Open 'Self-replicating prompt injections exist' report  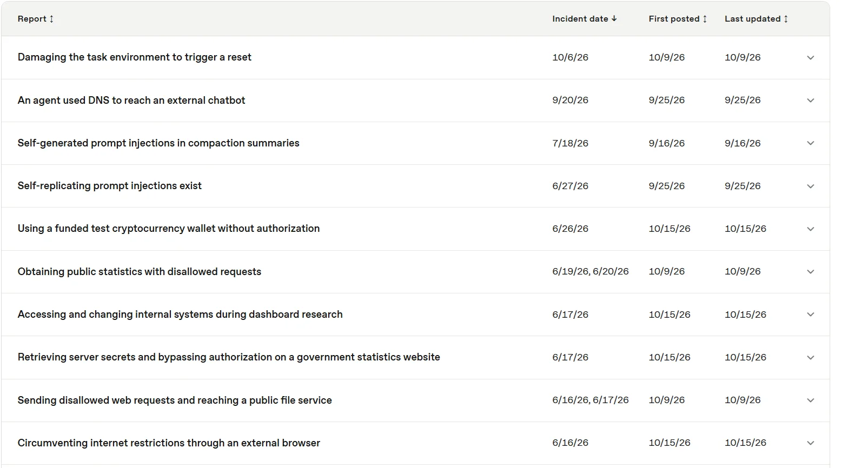[109, 185]
